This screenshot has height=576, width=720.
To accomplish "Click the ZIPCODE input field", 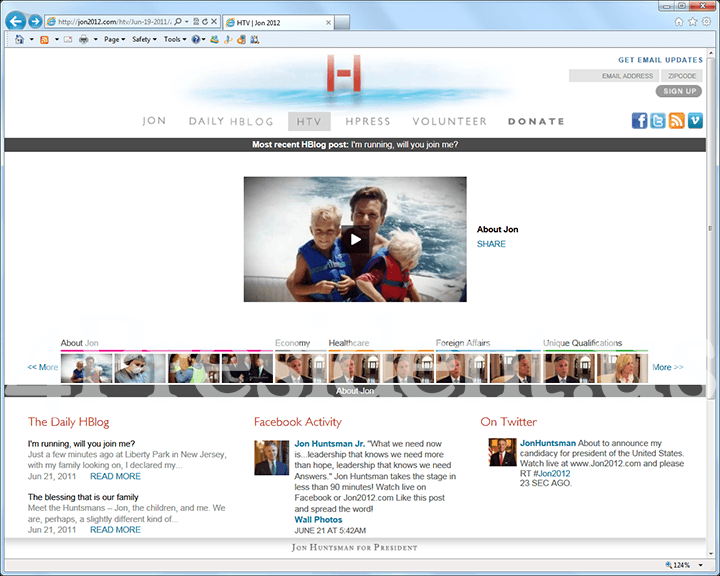I will click(682, 76).
